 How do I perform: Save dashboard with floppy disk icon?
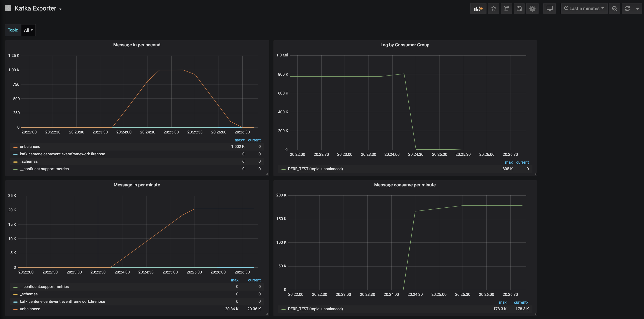(519, 9)
